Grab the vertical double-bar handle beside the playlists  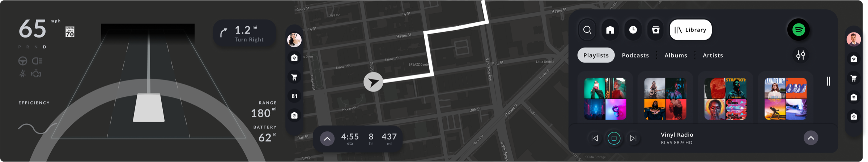828,81
